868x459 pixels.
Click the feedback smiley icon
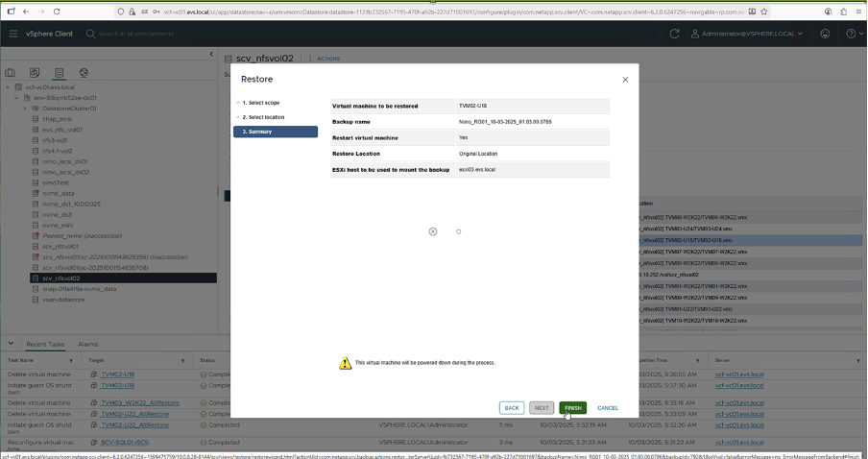click(x=825, y=34)
